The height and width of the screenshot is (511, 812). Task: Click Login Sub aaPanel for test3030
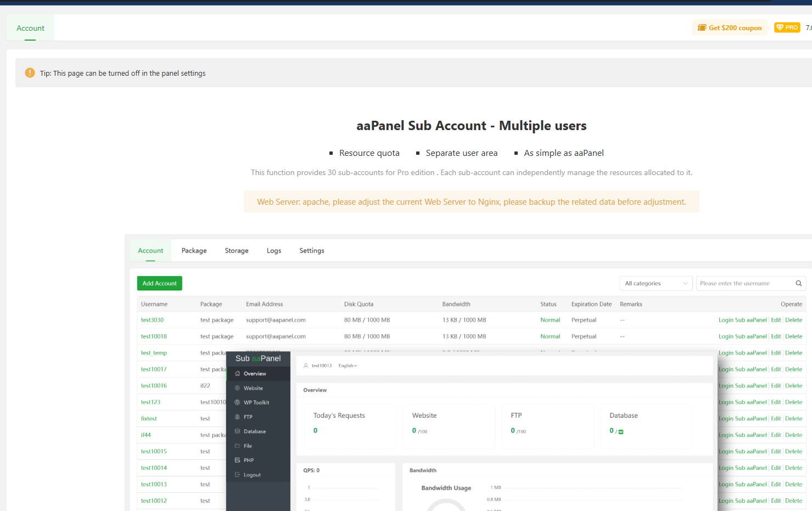coord(742,320)
